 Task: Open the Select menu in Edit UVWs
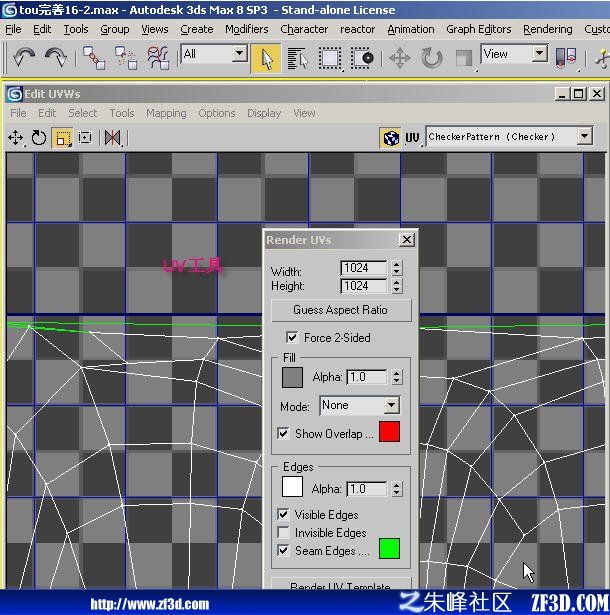click(82, 113)
